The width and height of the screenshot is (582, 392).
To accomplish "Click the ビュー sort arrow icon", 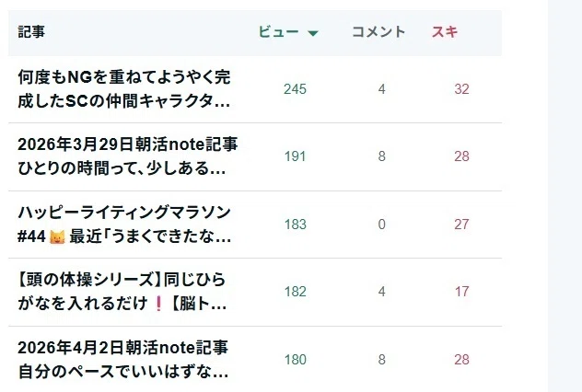I will point(313,33).
